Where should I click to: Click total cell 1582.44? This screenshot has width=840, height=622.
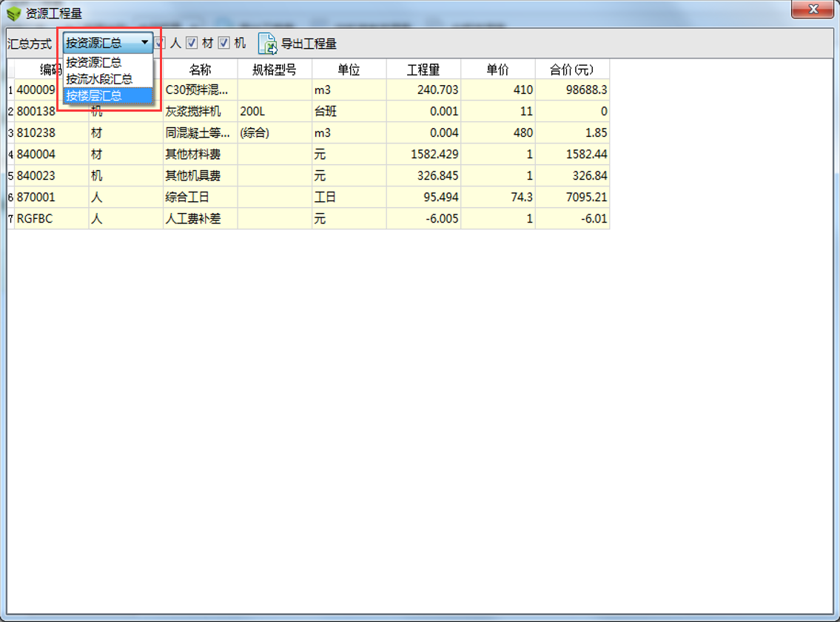572,154
